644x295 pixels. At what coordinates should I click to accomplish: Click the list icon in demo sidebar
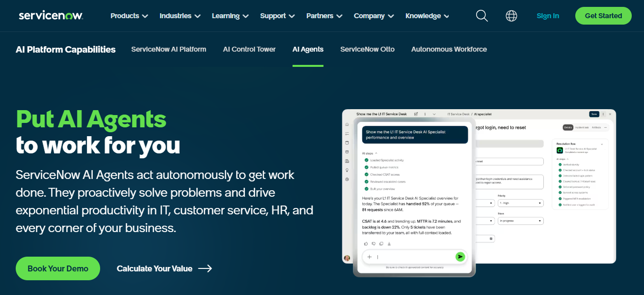(347, 134)
